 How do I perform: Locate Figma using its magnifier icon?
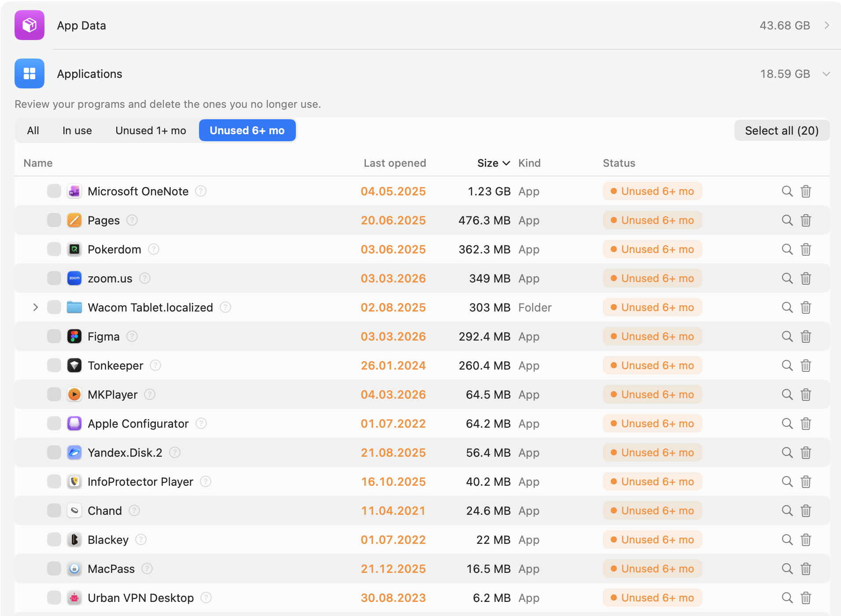point(787,337)
